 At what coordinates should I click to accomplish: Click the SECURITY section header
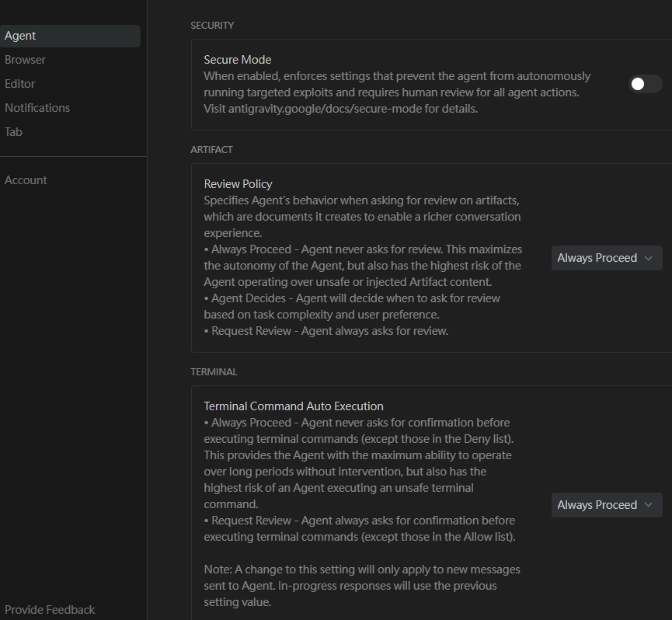click(x=212, y=25)
